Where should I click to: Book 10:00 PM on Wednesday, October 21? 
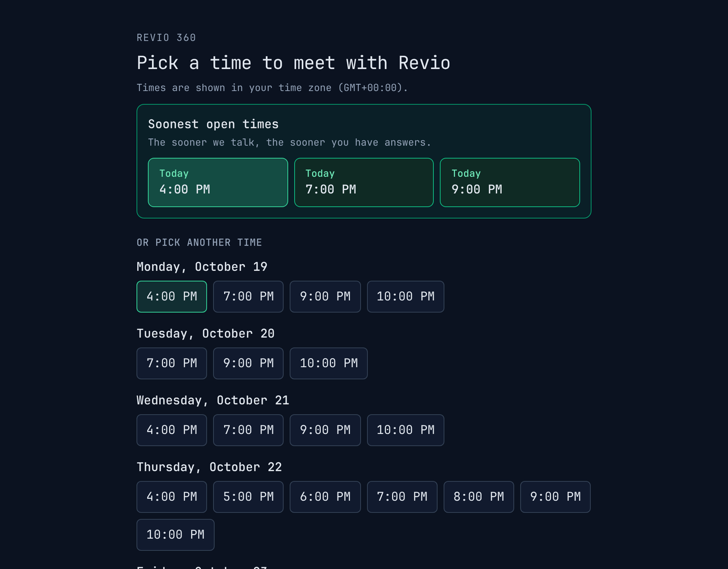click(406, 430)
